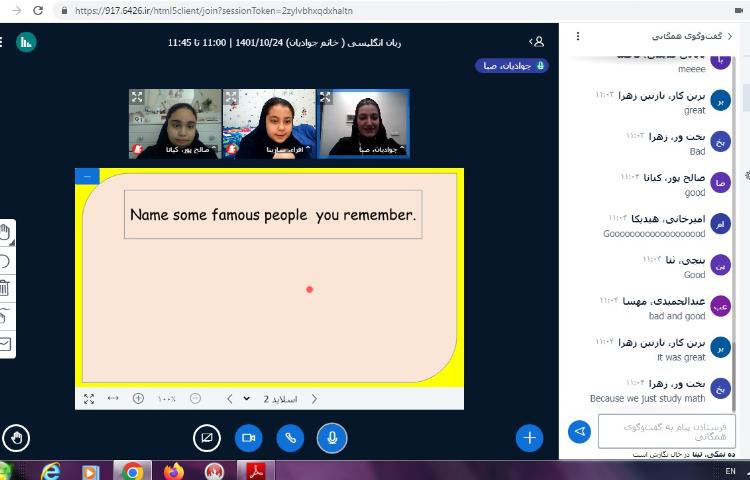Toggle the screen share button
The height and width of the screenshot is (480, 750).
pos(206,437)
